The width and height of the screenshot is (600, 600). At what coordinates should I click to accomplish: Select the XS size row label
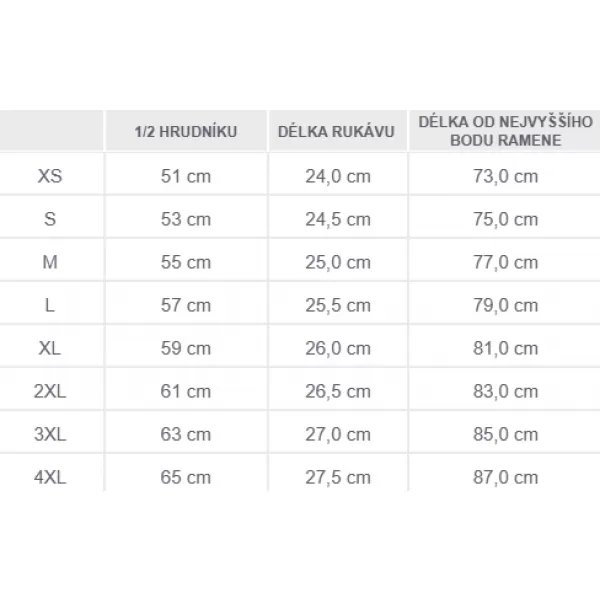tap(50, 176)
